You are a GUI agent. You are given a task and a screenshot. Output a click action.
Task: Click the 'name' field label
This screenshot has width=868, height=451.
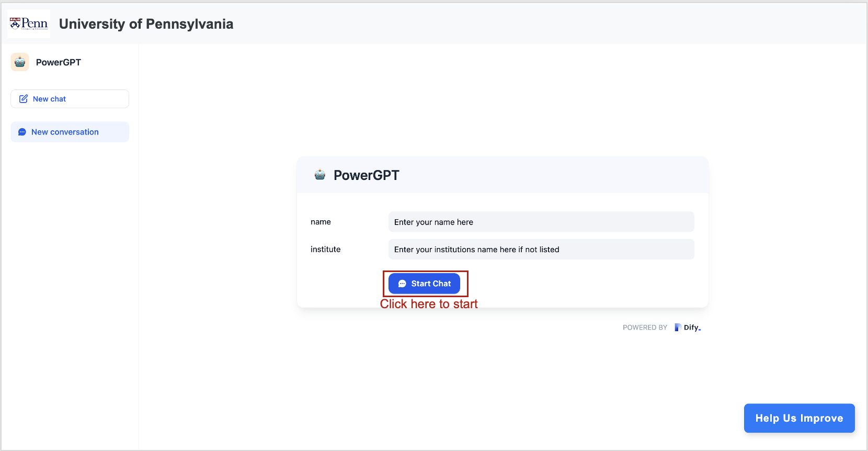(321, 222)
